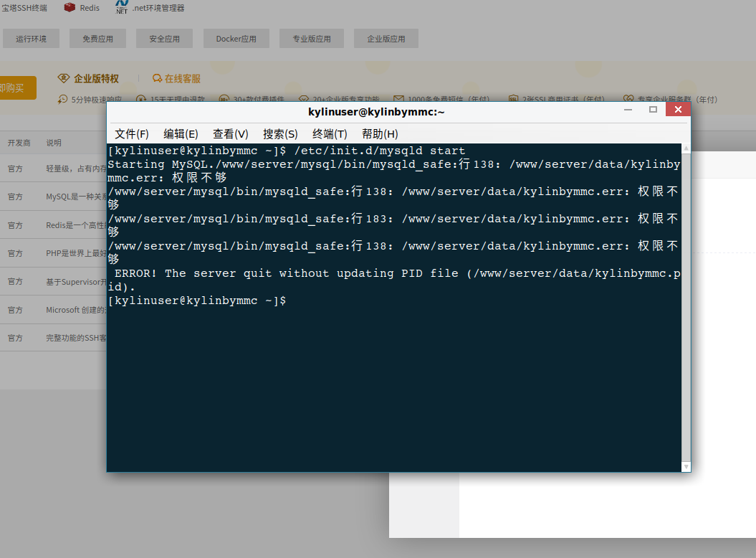Click the /etc/init.d/mysqld start command text

point(380,151)
